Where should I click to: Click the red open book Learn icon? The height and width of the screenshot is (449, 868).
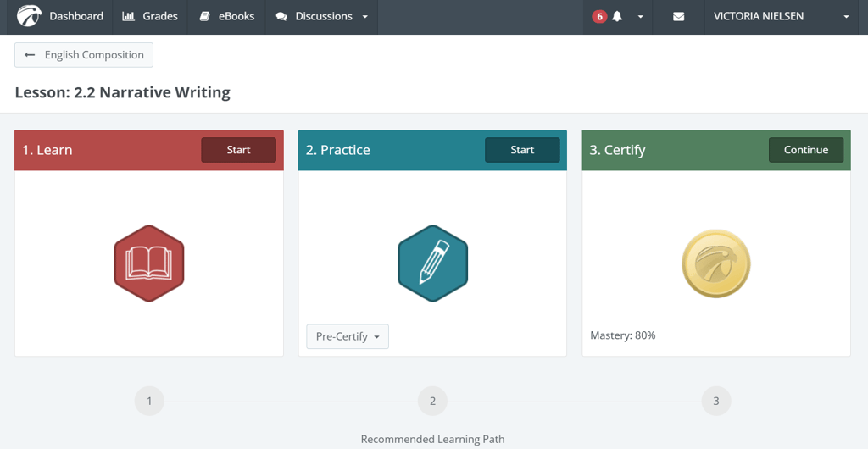click(149, 263)
